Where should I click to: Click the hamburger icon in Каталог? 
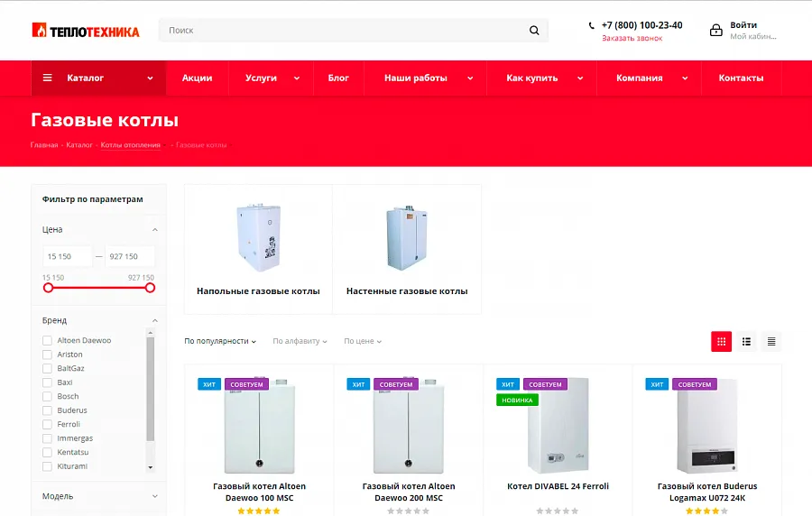click(47, 78)
